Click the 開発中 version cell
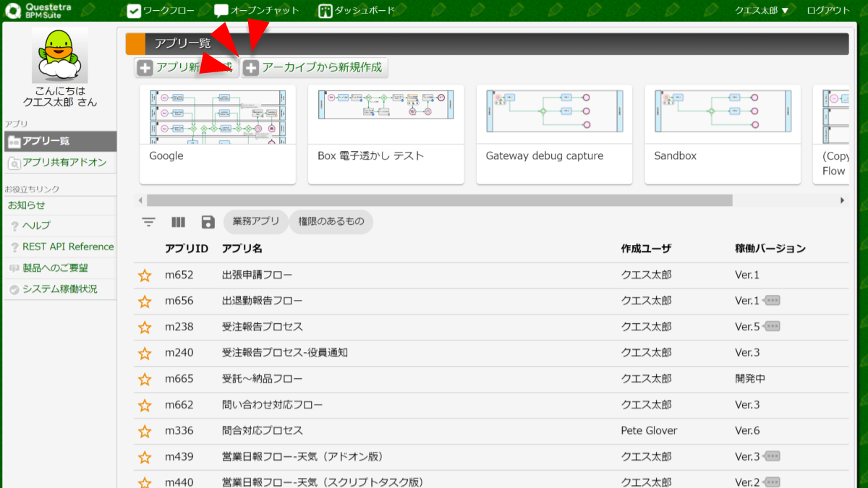 click(750, 379)
